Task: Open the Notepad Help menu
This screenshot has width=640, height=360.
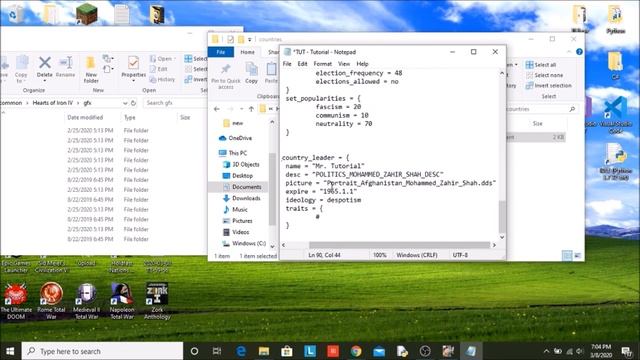Action: click(362, 64)
